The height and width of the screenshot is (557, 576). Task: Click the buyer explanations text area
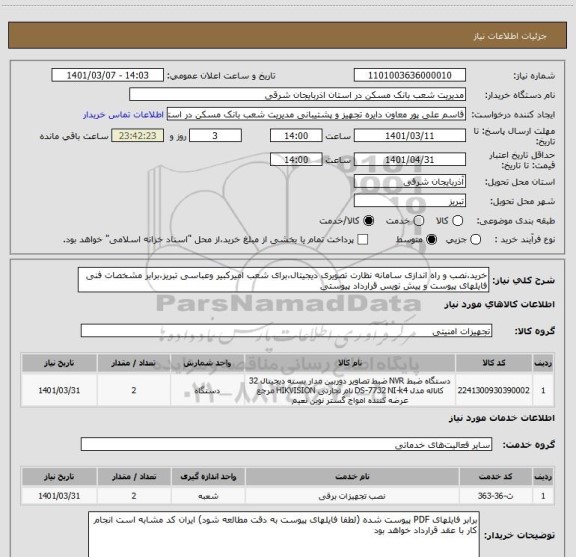pos(284,535)
